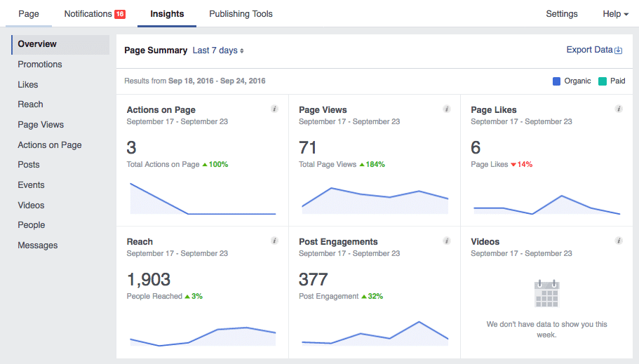Click the Videos card title
The width and height of the screenshot is (639, 364).
point(485,242)
